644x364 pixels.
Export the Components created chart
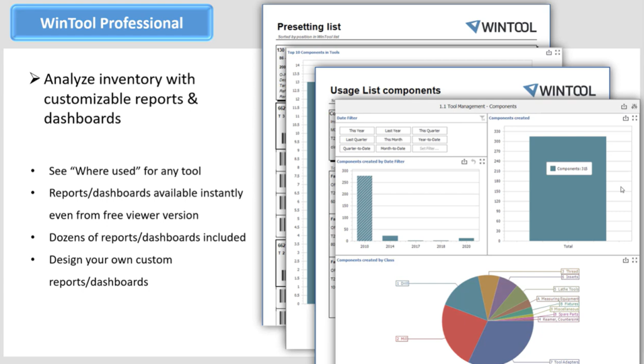pos(626,118)
